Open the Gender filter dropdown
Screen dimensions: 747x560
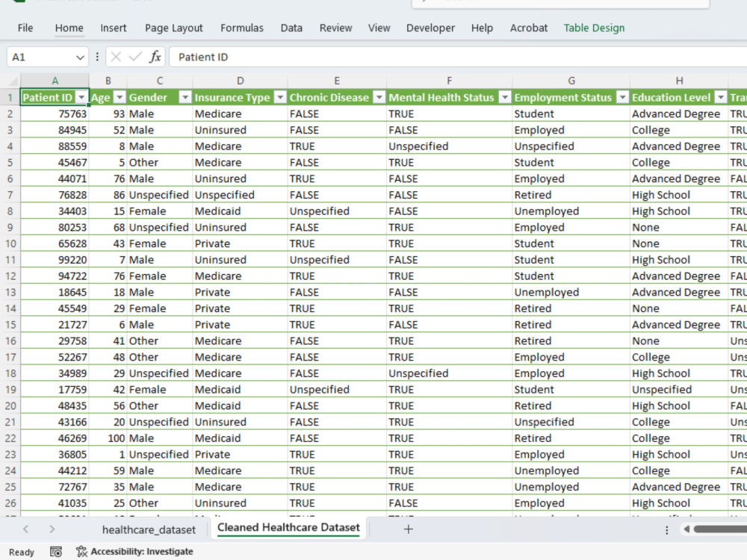pyautogui.click(x=185, y=98)
